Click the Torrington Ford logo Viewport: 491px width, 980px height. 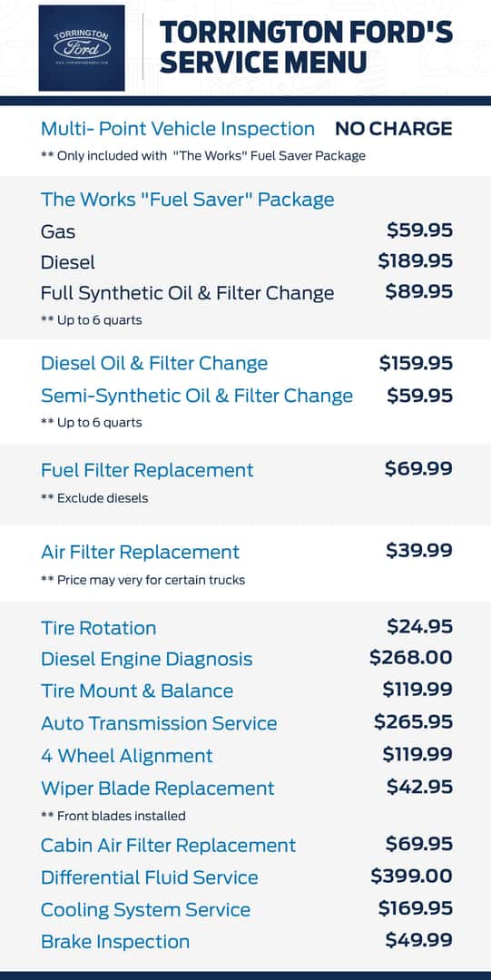82,48
